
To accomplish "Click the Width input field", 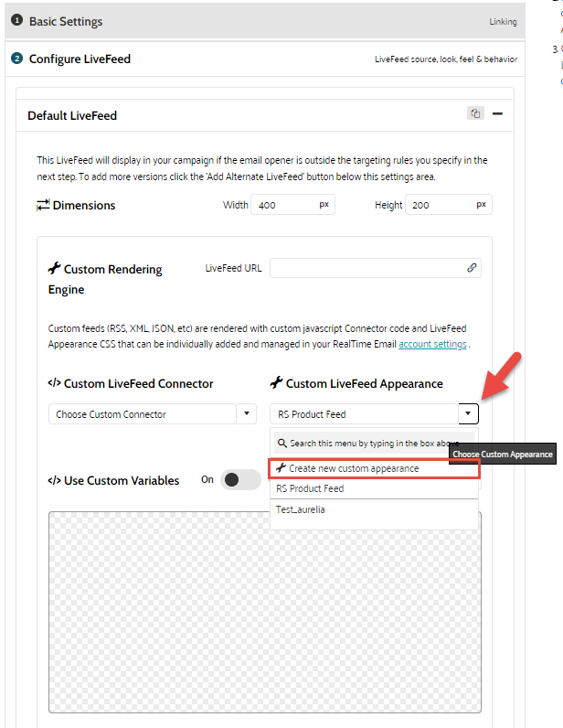I will click(x=292, y=205).
